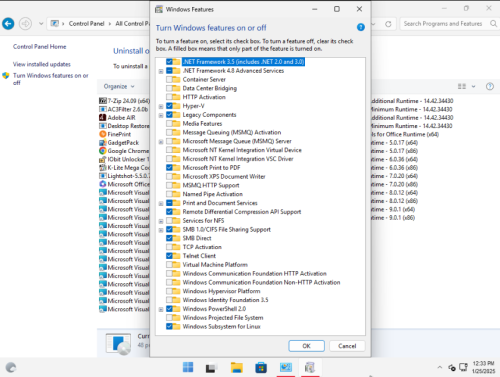
Task: Uncheck Microsoft Print to PDF
Action: pyautogui.click(x=169, y=168)
